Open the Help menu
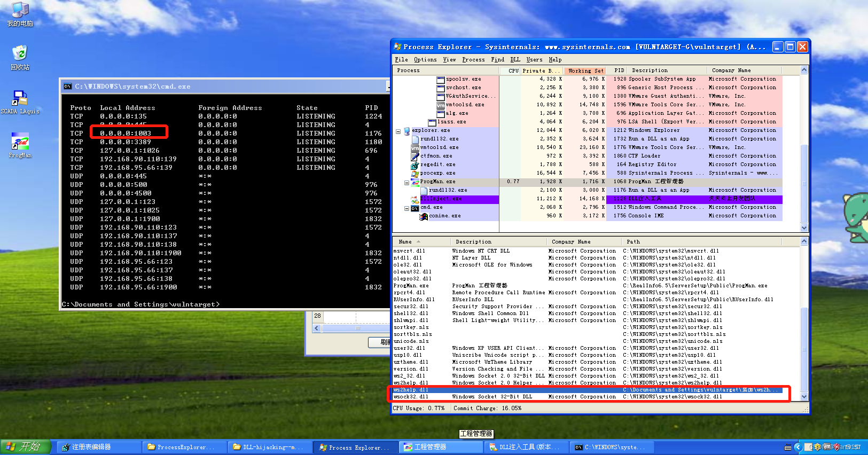 coord(555,60)
